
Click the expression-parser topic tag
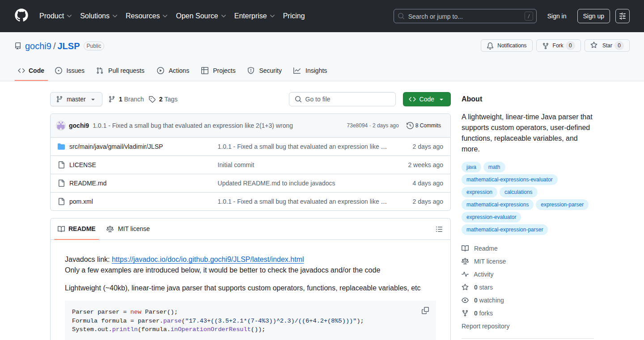[562, 205]
